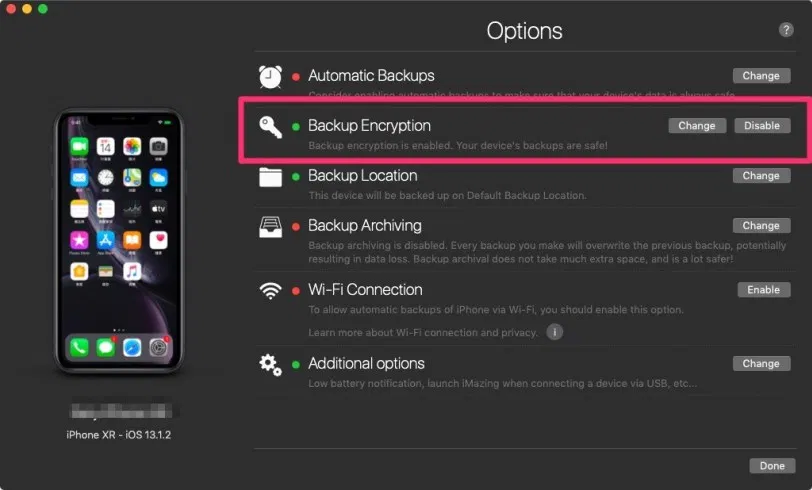This screenshot has height=490, width=812.
Task: Click the key icon for Backup Encryption
Action: (270, 127)
